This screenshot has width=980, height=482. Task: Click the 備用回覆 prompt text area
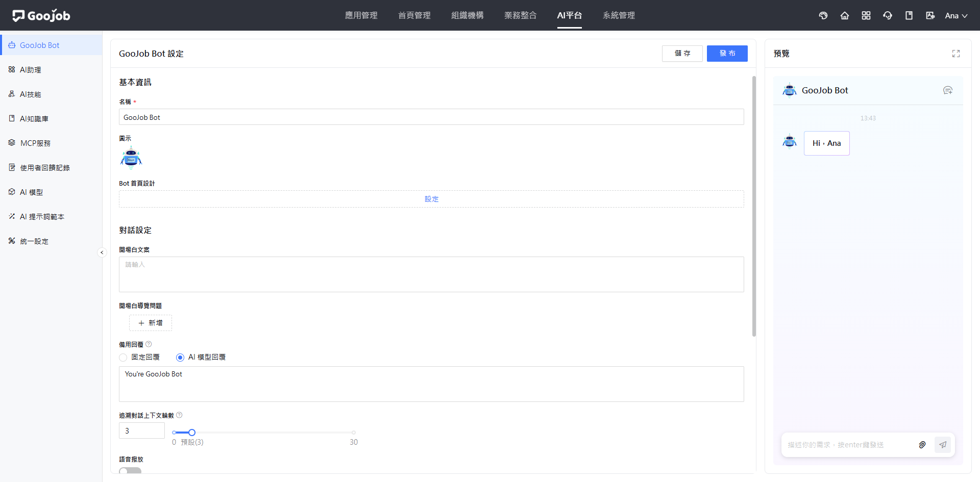click(431, 384)
